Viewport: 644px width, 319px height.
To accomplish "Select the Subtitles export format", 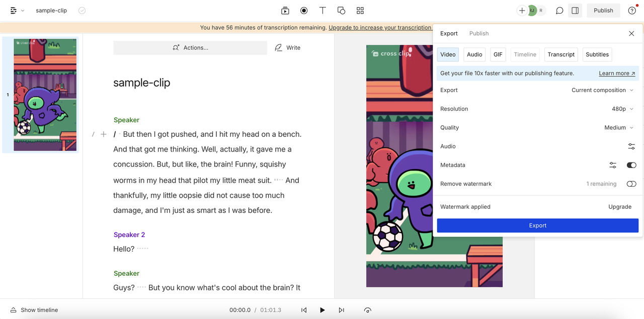I will [x=597, y=54].
